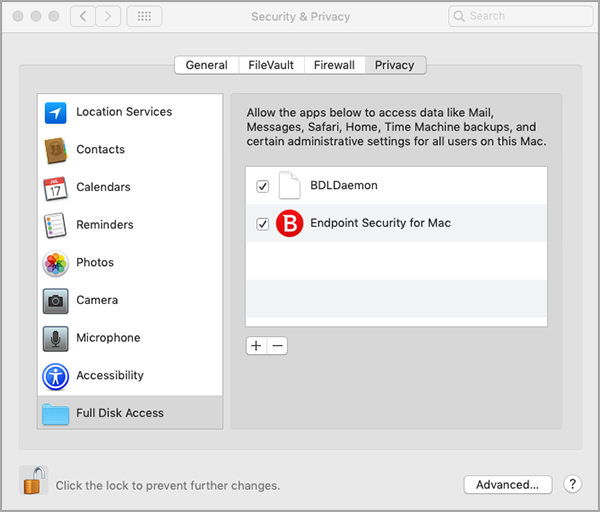Switch to the General tab
Image resolution: width=600 pixels, height=512 pixels.
point(207,65)
